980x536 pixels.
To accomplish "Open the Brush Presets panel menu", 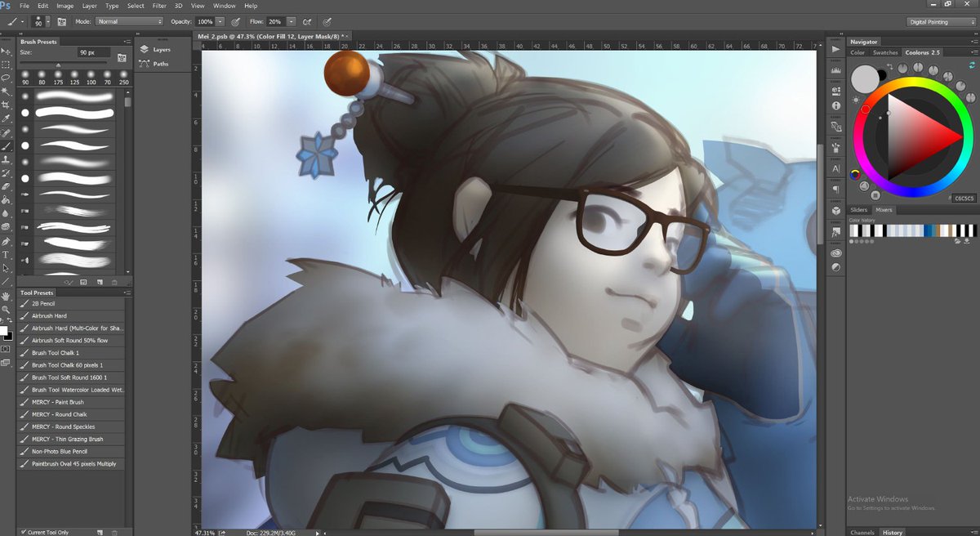I will (127, 40).
